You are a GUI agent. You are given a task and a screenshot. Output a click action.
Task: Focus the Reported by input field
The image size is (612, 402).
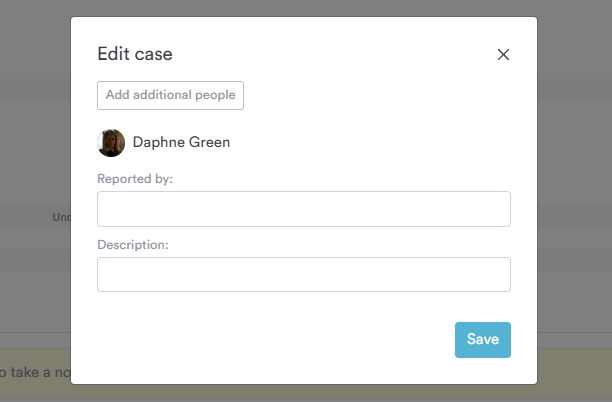tap(303, 209)
